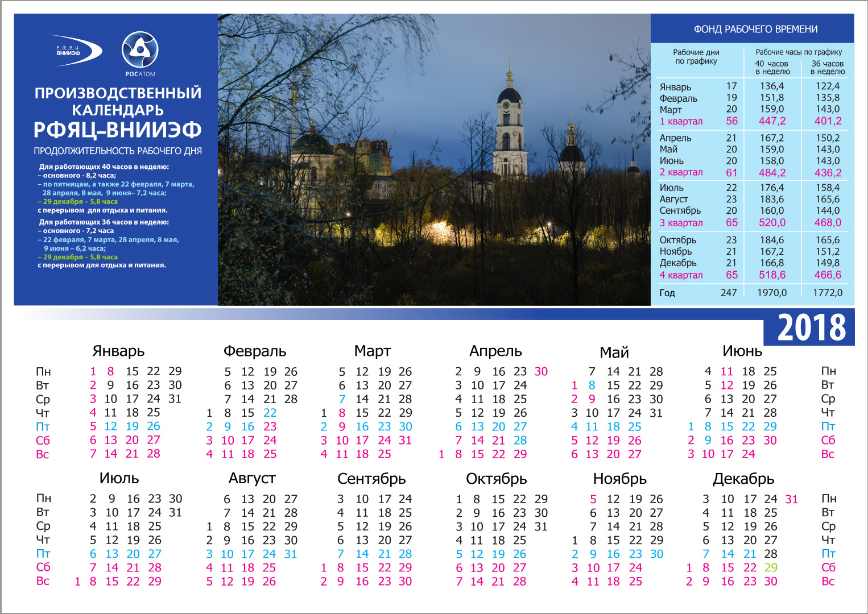Click the 40 часов в неделю column header
868x614 pixels.
click(x=772, y=68)
